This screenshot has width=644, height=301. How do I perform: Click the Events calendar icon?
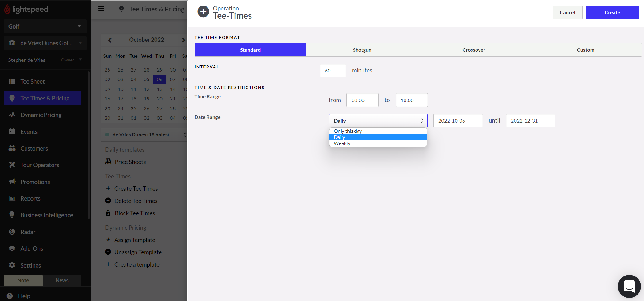pyautogui.click(x=12, y=131)
